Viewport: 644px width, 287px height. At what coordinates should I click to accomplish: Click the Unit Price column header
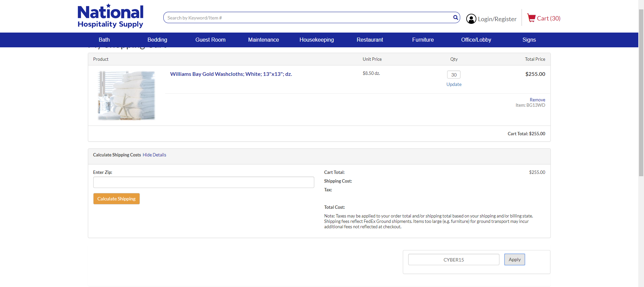tap(372, 59)
